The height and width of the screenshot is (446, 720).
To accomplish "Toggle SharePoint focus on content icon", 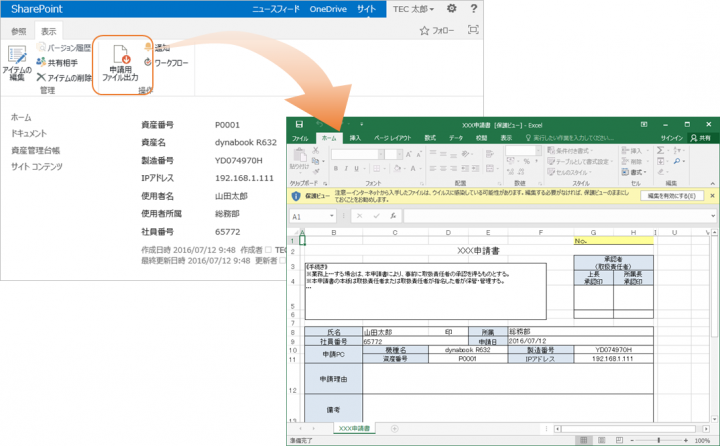I will click(473, 30).
